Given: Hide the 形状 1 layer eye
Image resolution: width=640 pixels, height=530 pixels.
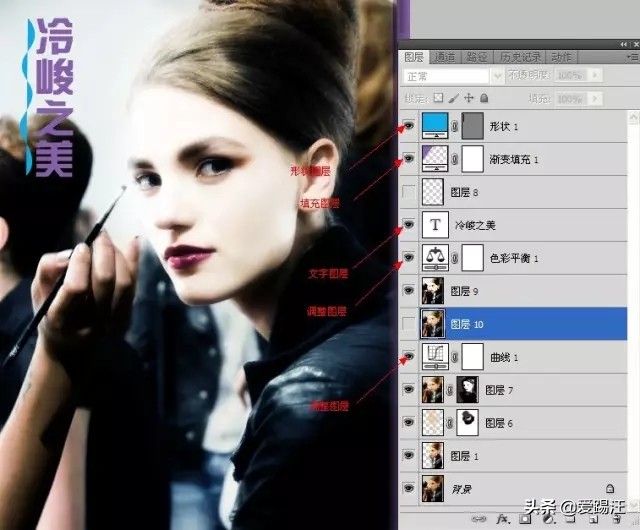Looking at the screenshot, I should pyautogui.click(x=408, y=127).
